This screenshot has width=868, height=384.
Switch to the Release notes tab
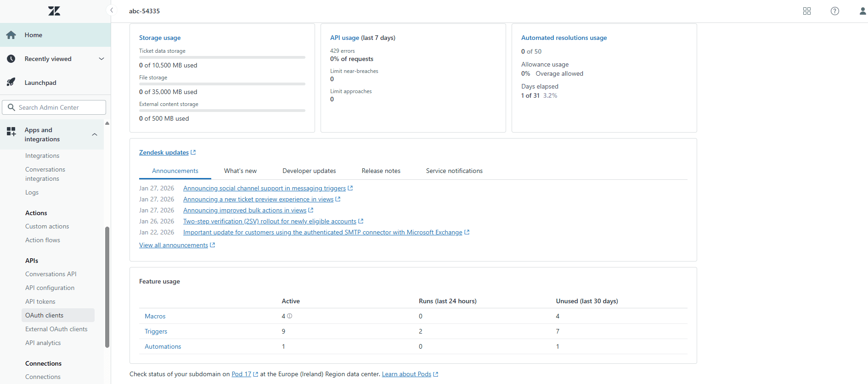coord(381,171)
